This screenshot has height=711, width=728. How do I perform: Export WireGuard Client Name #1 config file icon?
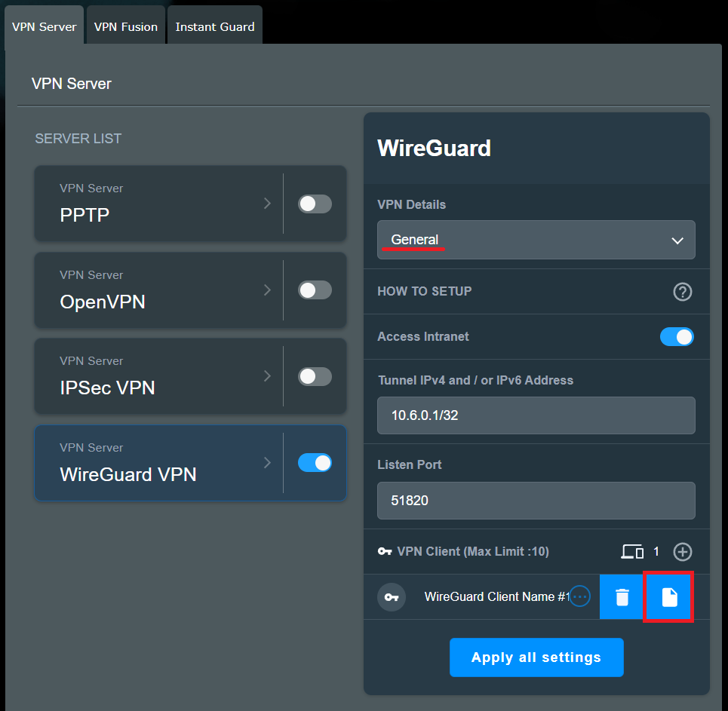click(668, 597)
